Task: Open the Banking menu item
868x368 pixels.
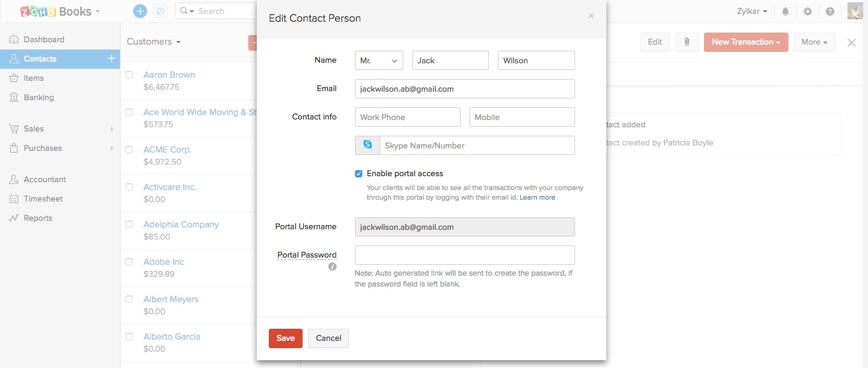Action: click(39, 97)
